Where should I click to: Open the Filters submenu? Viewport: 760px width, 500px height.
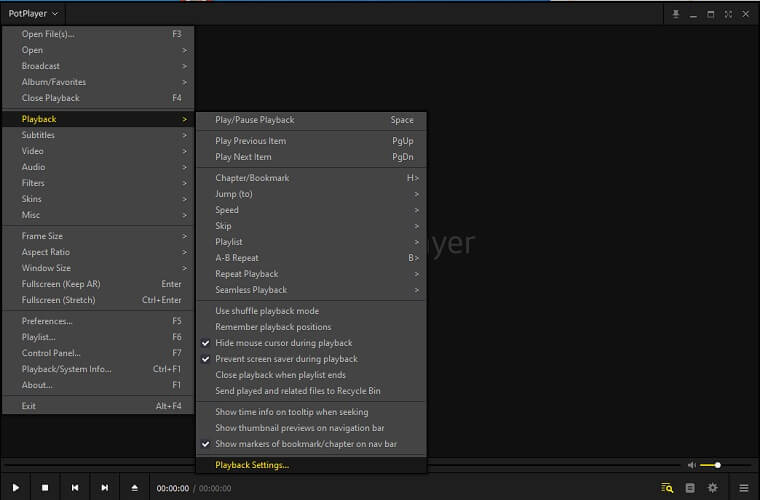[98, 183]
